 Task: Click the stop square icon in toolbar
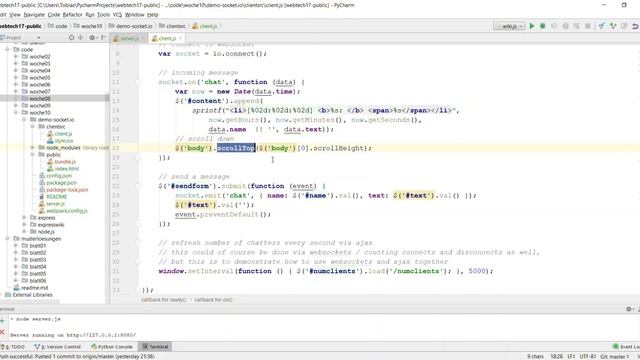tap(588, 26)
